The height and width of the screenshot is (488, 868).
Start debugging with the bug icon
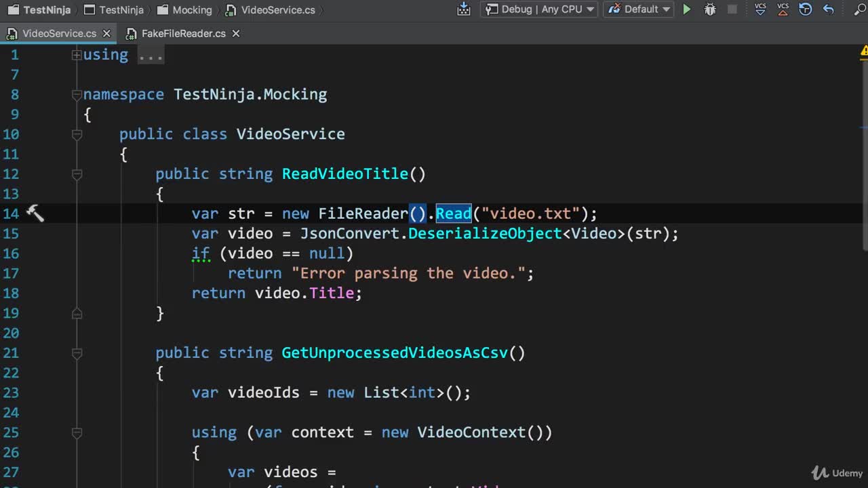click(x=710, y=9)
